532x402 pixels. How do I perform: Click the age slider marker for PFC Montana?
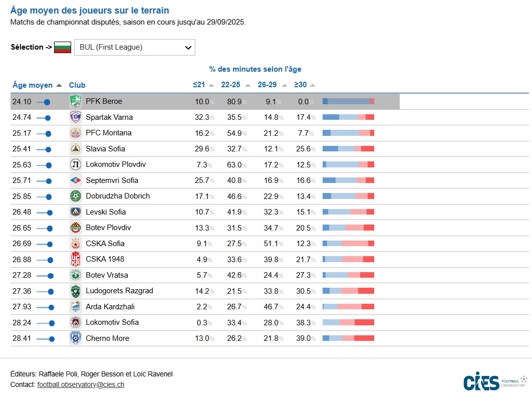[x=48, y=134]
